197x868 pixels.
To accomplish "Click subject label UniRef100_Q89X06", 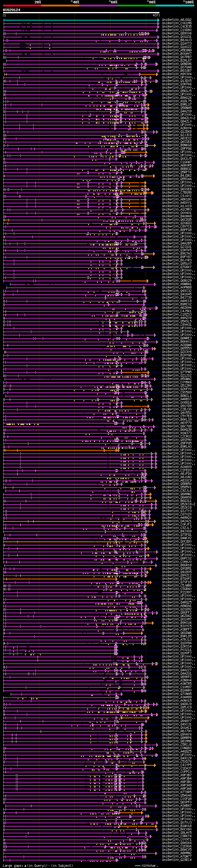I will [x=177, y=33].
